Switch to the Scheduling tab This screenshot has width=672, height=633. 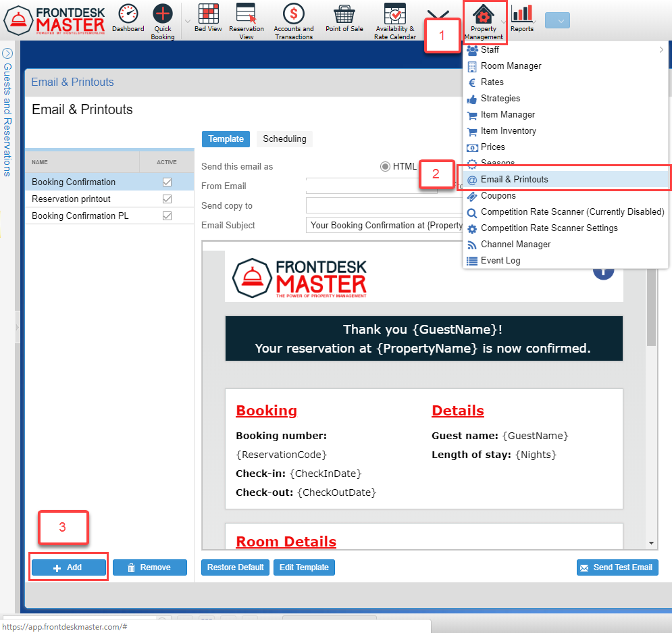point(284,139)
